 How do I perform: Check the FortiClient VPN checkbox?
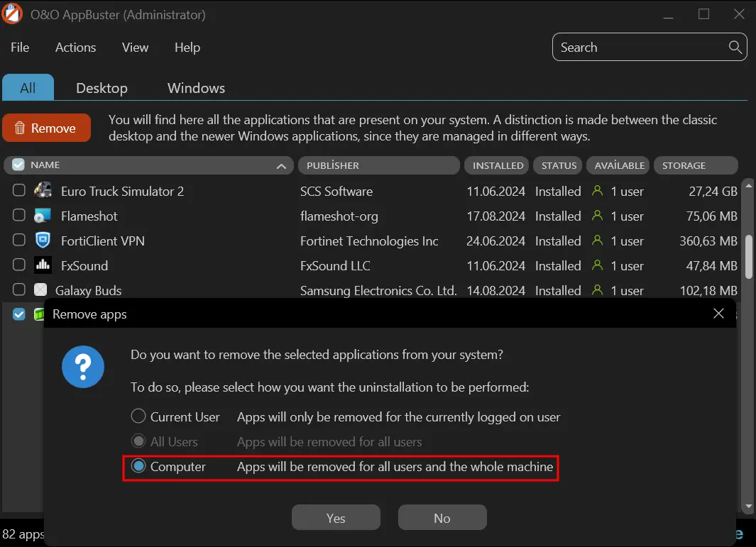point(18,240)
